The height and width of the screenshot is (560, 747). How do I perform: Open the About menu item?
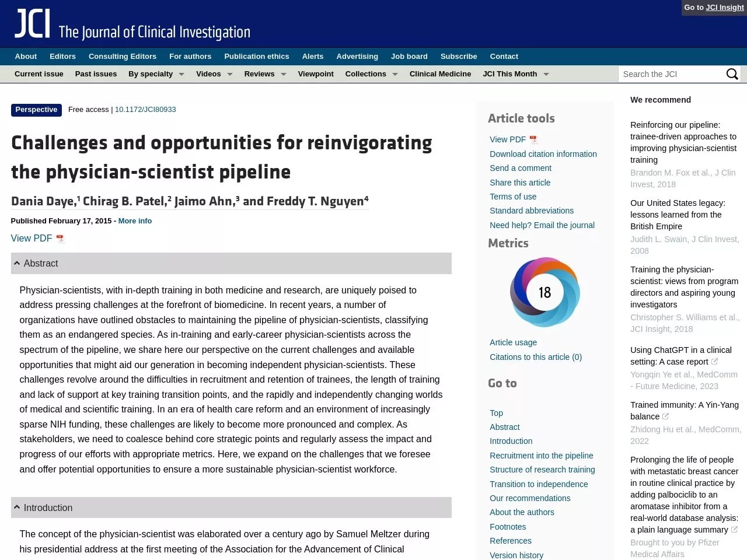point(26,57)
